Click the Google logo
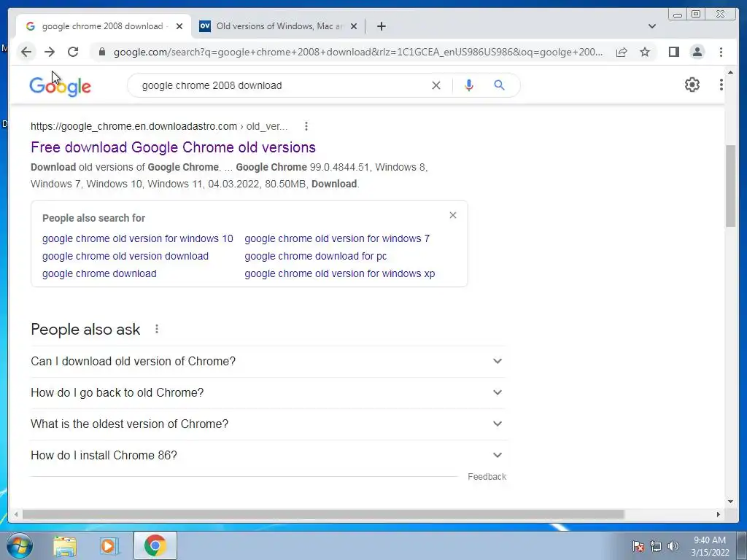Screen dimensions: 747x560 [x=60, y=86]
